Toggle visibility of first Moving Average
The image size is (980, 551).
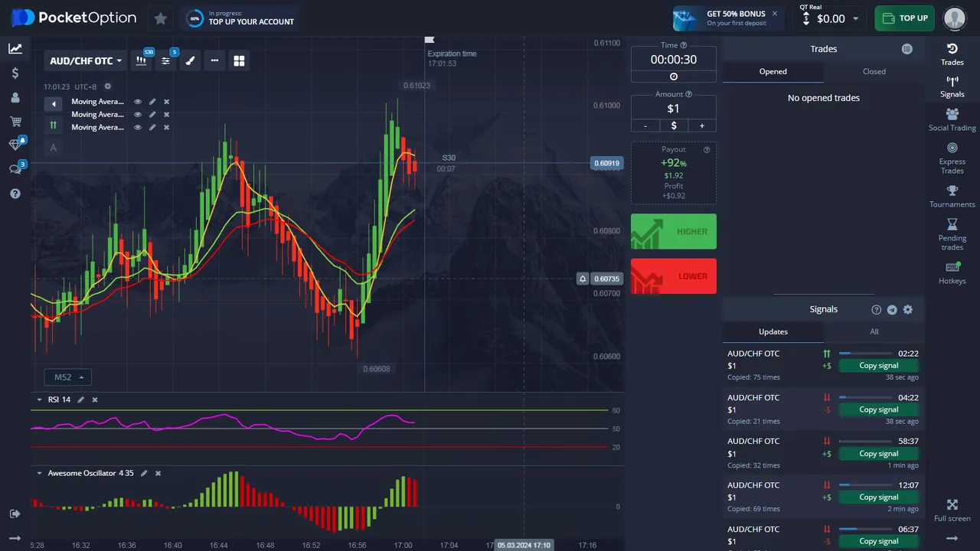coord(138,102)
